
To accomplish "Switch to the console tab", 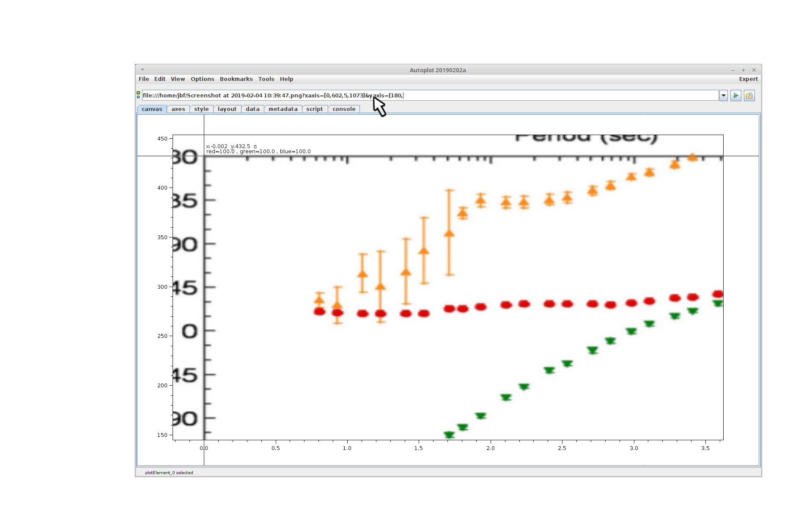I will [x=344, y=109].
